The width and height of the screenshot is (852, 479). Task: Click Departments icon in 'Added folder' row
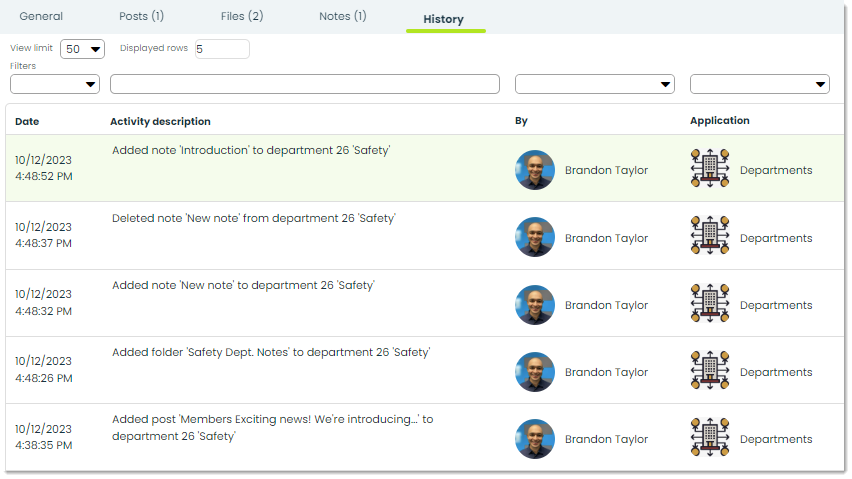(710, 370)
